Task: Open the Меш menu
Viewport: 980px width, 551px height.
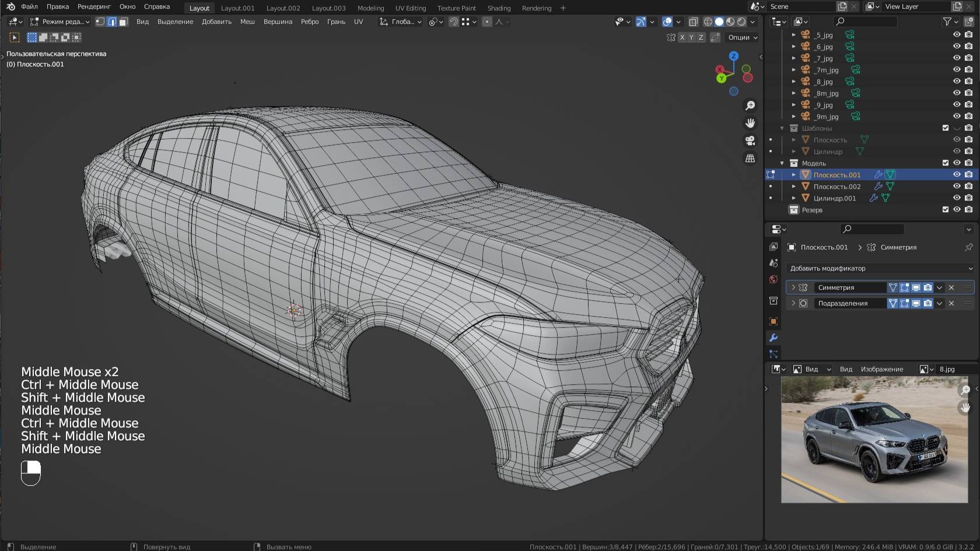Action: click(247, 22)
